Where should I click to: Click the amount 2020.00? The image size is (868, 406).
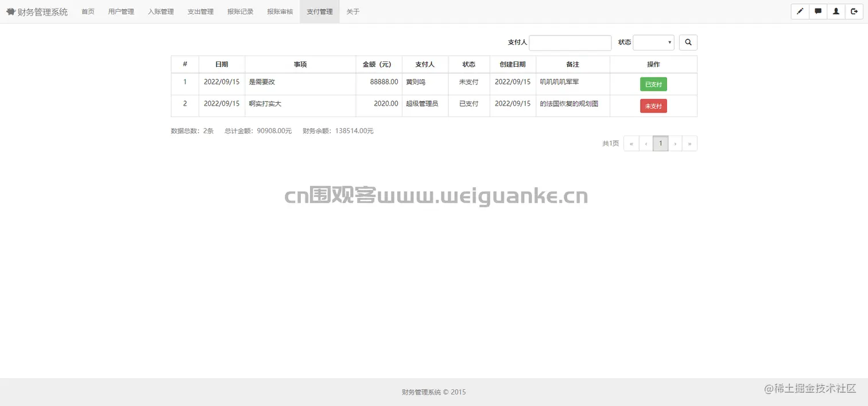tap(386, 104)
